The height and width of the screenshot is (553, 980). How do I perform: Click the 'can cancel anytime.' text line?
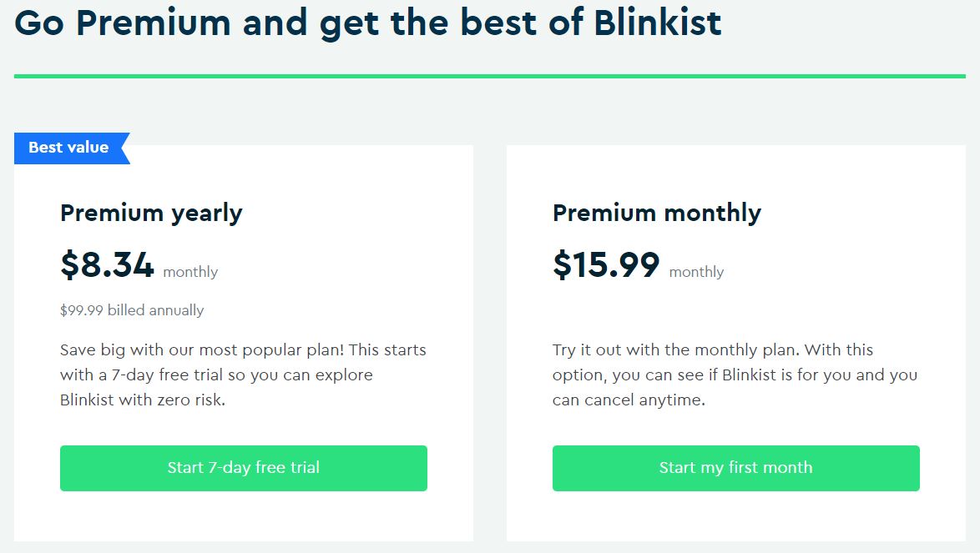629,400
